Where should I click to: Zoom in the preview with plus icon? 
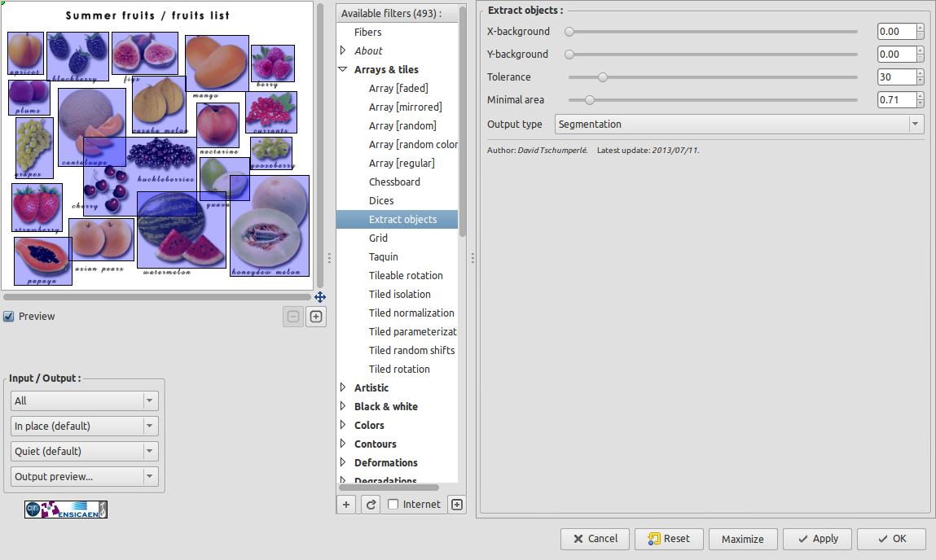pos(316,317)
